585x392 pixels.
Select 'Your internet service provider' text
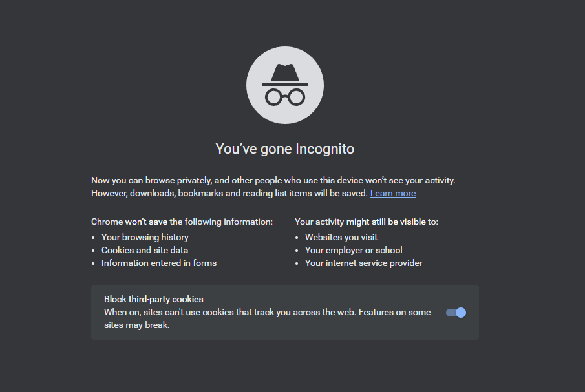363,263
